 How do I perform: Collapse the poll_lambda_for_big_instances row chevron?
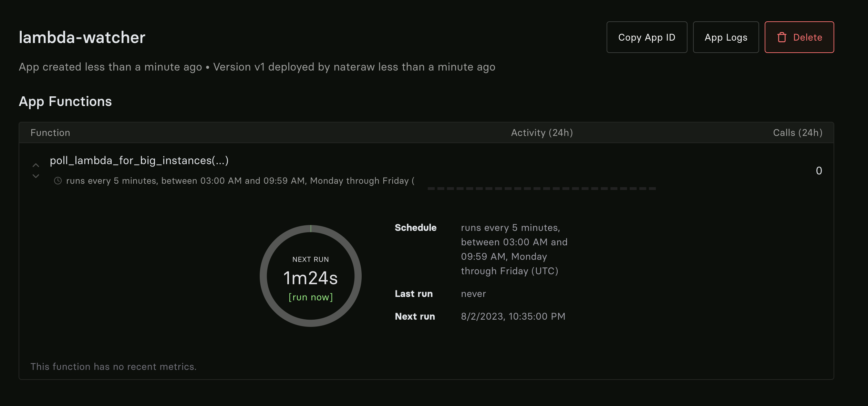(36, 171)
